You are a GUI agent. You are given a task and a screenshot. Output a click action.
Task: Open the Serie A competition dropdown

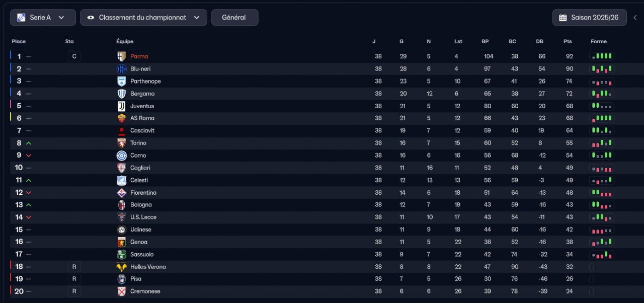[43, 18]
